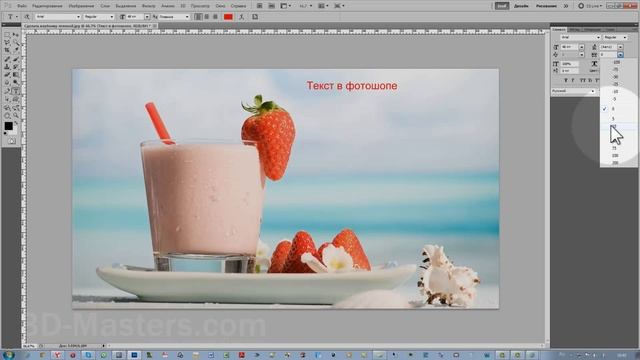Image resolution: width=640 pixels, height=360 pixels.
Task: Toggle all caps in Character panel
Action: (x=583, y=80)
